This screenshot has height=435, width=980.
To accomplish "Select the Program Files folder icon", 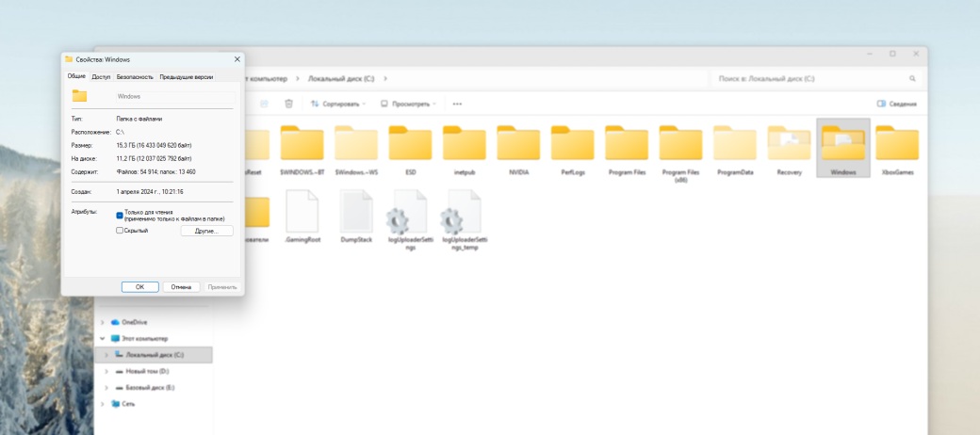I will coord(627,144).
